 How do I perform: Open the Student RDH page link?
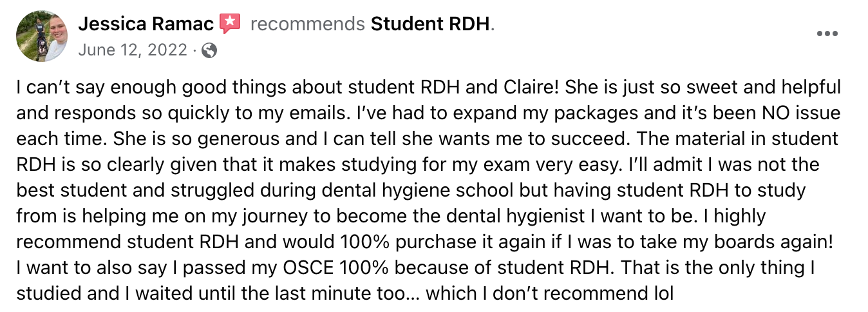(x=431, y=24)
